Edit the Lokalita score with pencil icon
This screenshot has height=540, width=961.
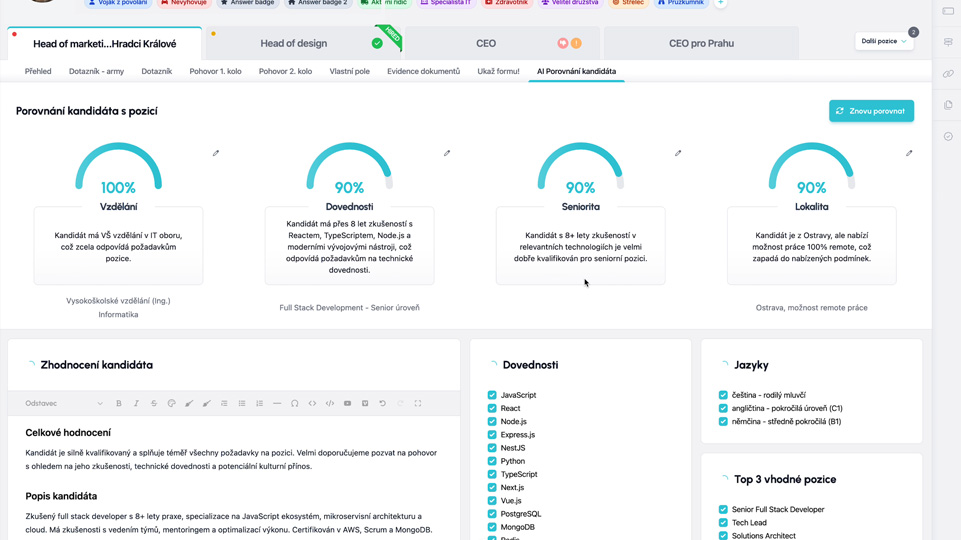(909, 153)
